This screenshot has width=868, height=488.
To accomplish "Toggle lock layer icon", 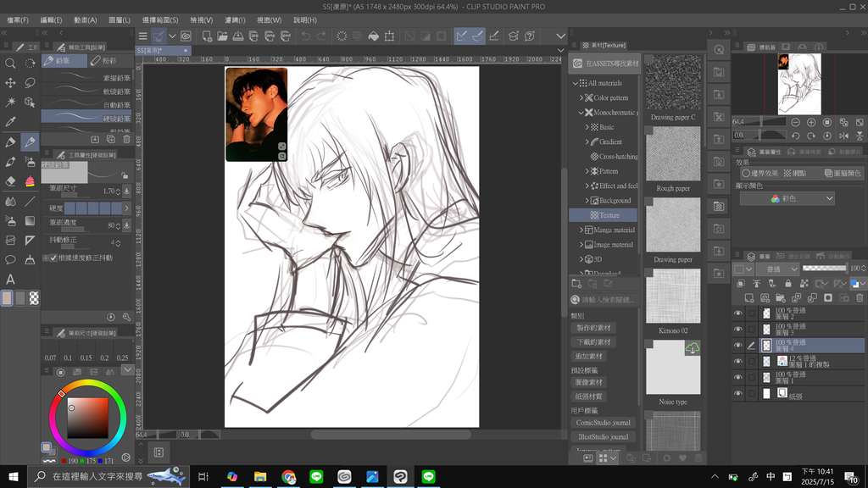I will [x=787, y=284].
